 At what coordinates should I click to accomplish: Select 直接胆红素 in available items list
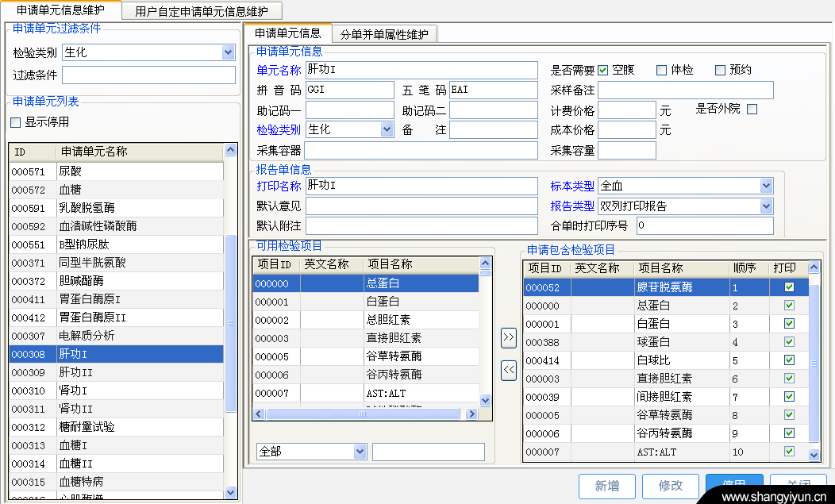[366, 338]
